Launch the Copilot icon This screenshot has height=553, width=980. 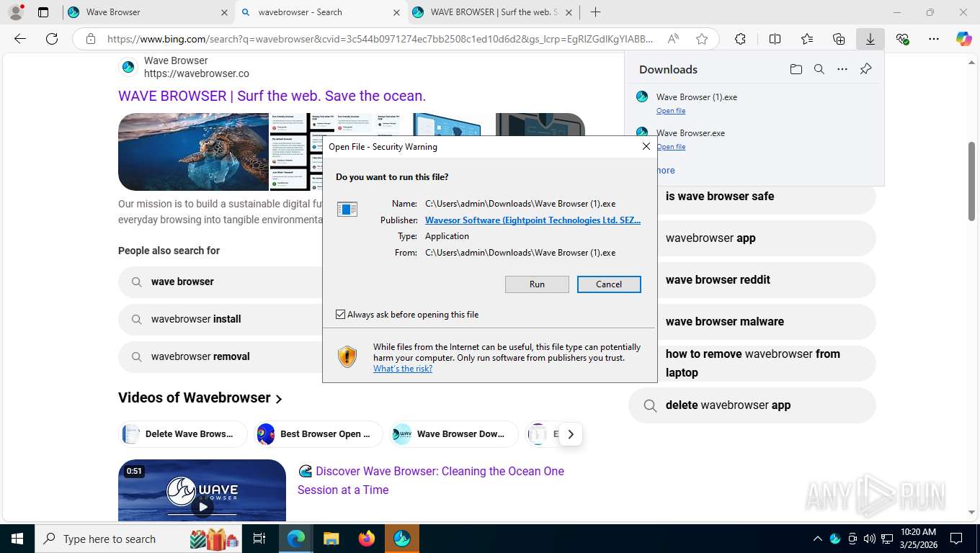[x=963, y=39]
